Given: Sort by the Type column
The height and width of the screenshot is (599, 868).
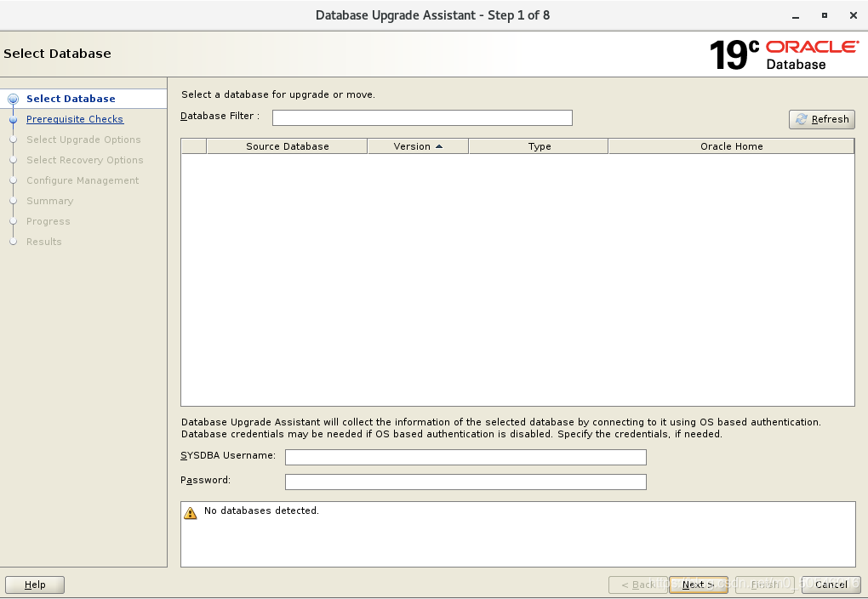Looking at the screenshot, I should pyautogui.click(x=539, y=146).
